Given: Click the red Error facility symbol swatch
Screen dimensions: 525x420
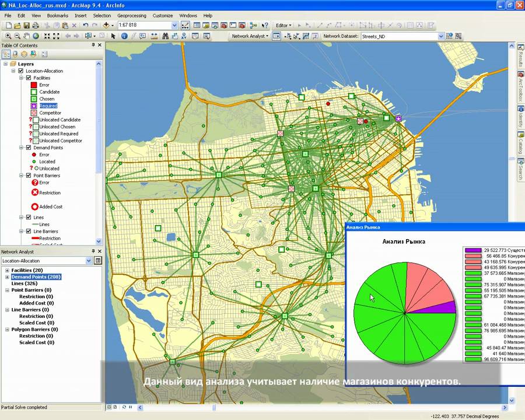Looking at the screenshot, I should click(34, 85).
